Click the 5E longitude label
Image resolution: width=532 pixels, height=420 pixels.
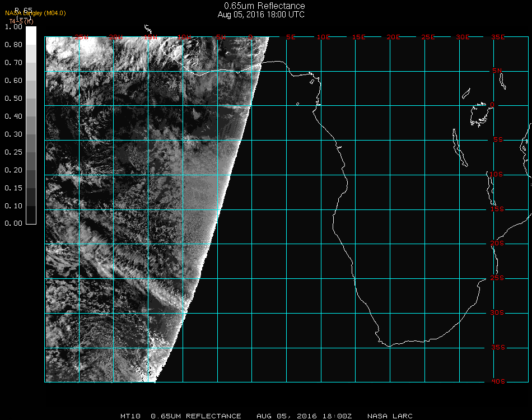(291, 37)
